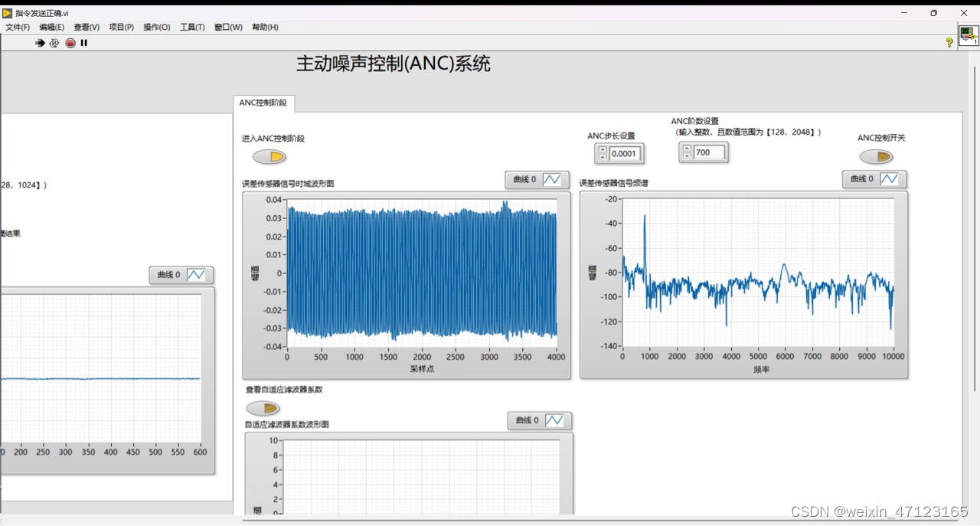The image size is (980, 526).
Task: Flip the ANC控制开关 toggle
Action: tap(877, 156)
